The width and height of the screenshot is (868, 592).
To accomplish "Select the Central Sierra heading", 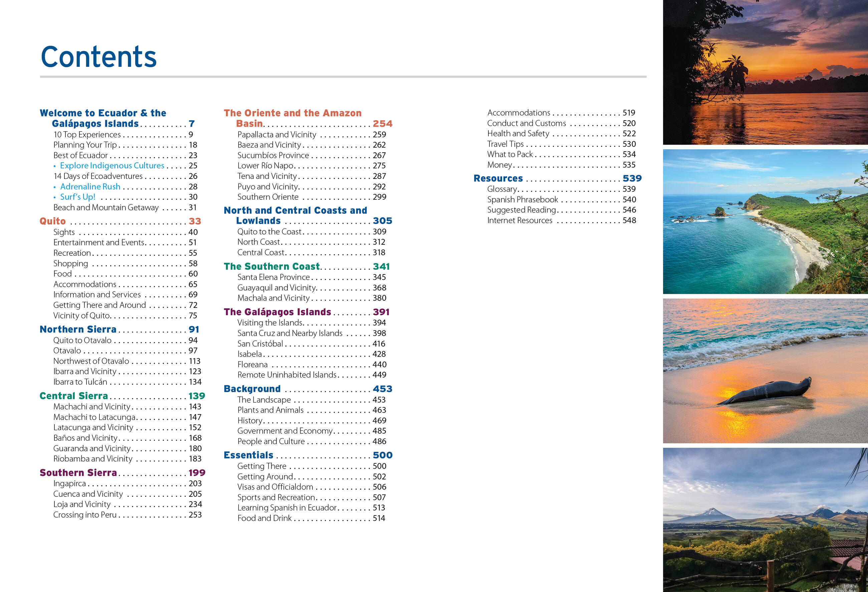I will coord(73,396).
